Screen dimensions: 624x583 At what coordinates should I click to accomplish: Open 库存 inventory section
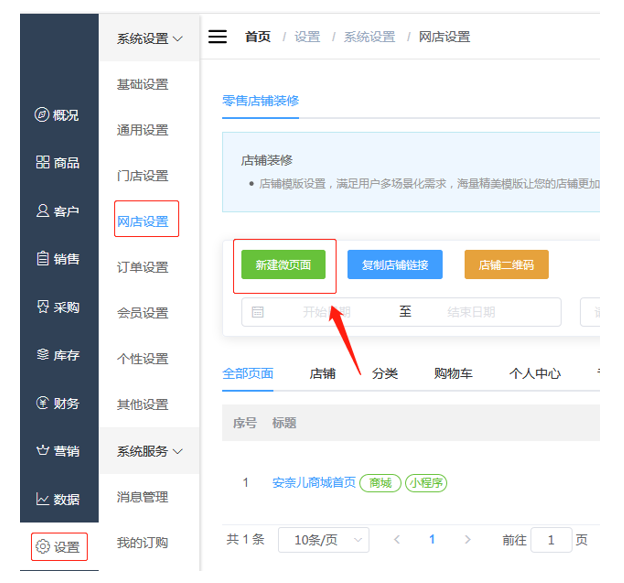57,355
